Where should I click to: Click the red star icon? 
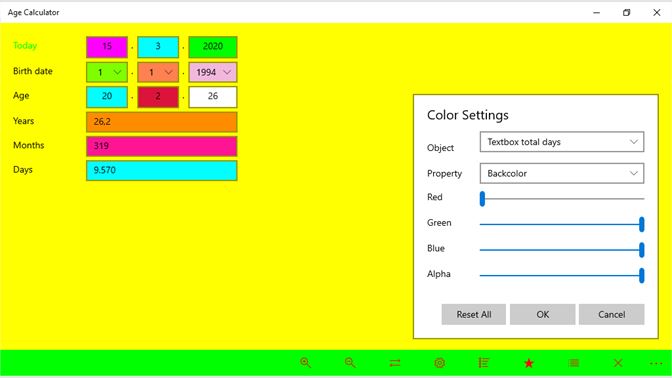pos(529,363)
